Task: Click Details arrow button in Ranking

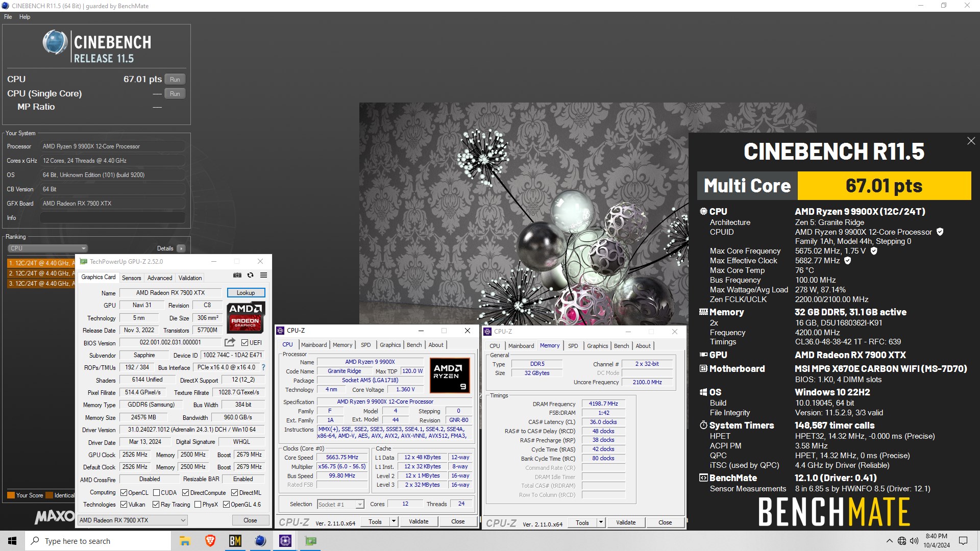Action: (181, 248)
